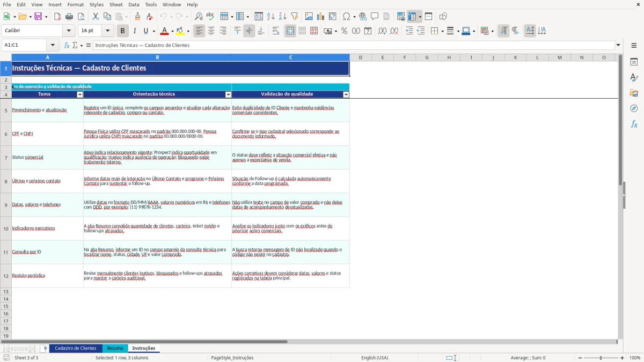Open the Format menu

(x=75, y=4)
